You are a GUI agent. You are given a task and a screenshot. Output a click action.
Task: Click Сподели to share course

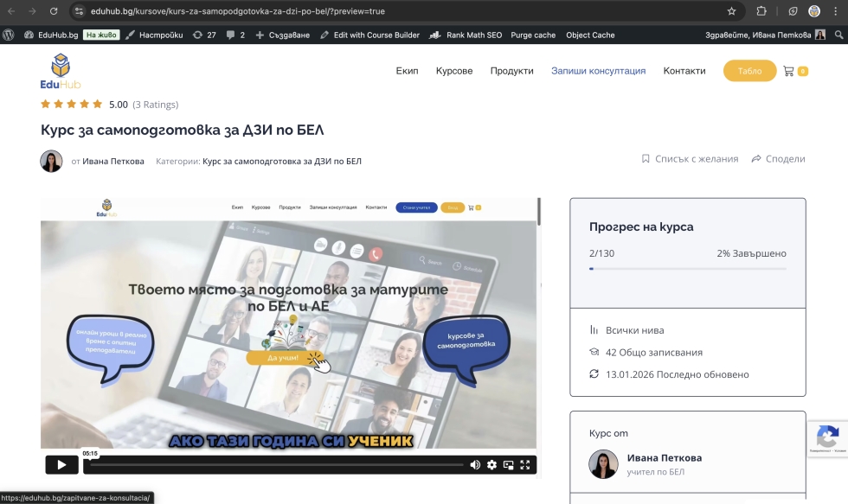click(x=778, y=159)
